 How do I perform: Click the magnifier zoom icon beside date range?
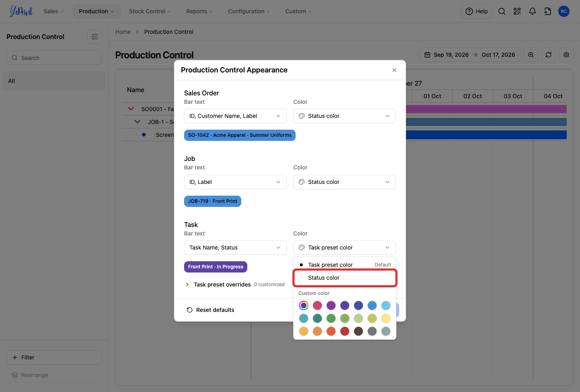tap(531, 55)
